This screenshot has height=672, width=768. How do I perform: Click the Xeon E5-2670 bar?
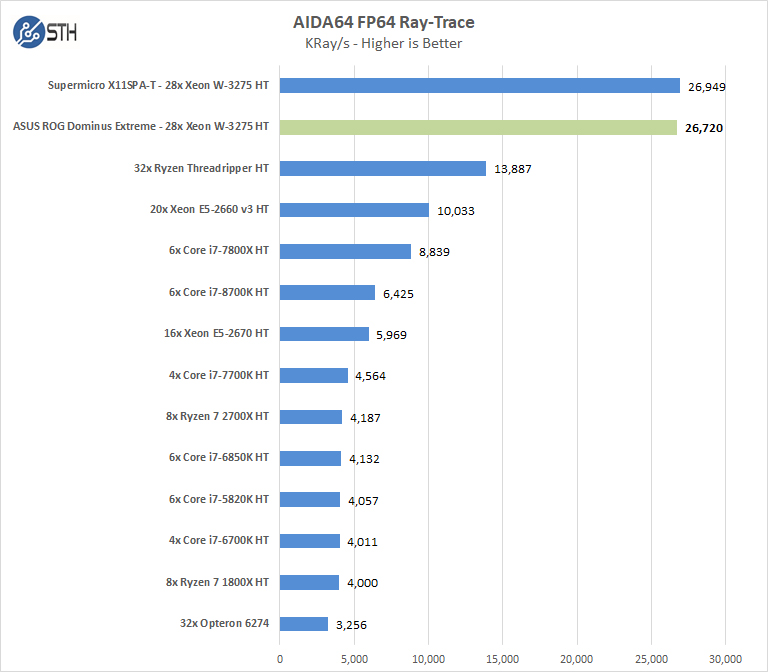(324, 334)
